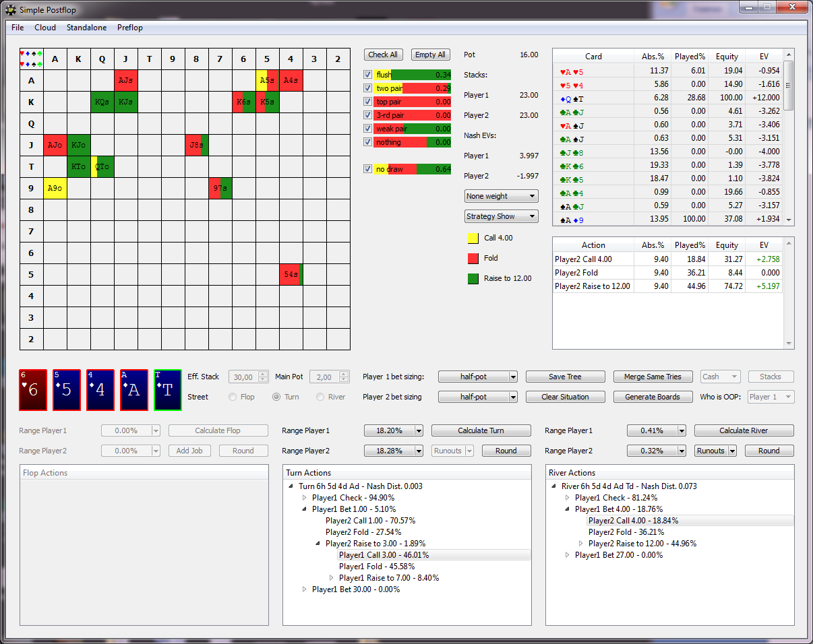
Task: Click the Generate Boards button
Action: [x=653, y=397]
